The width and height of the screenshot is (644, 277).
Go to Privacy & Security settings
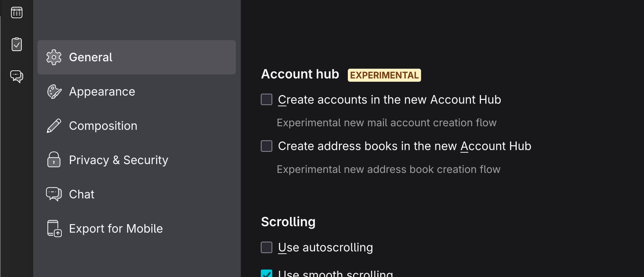coord(119,160)
